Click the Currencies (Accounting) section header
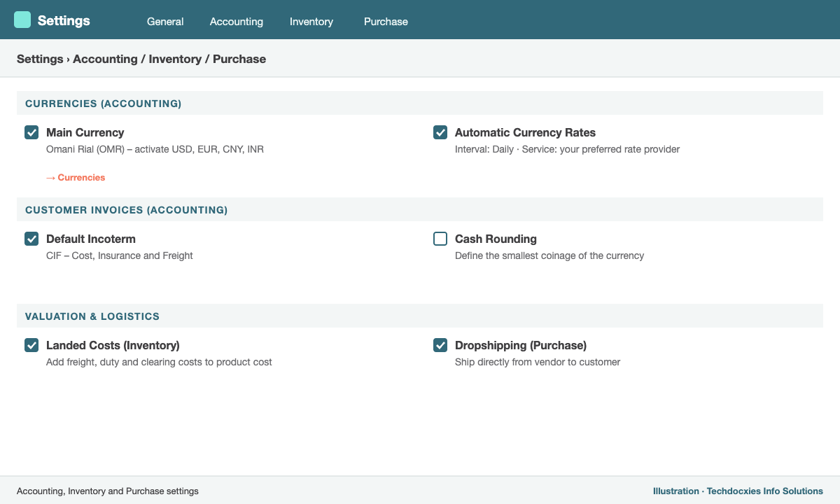This screenshot has width=840, height=504. pyautogui.click(x=420, y=103)
